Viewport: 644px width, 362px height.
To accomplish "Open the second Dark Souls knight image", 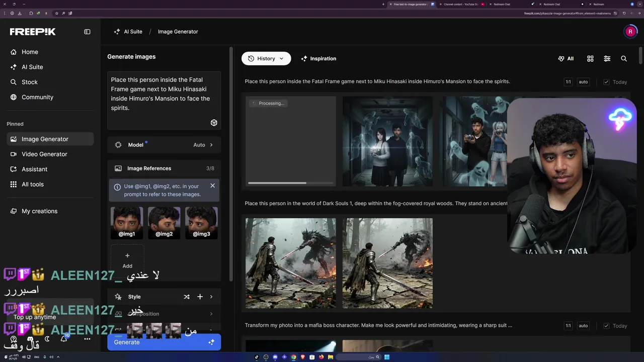I will (x=387, y=263).
